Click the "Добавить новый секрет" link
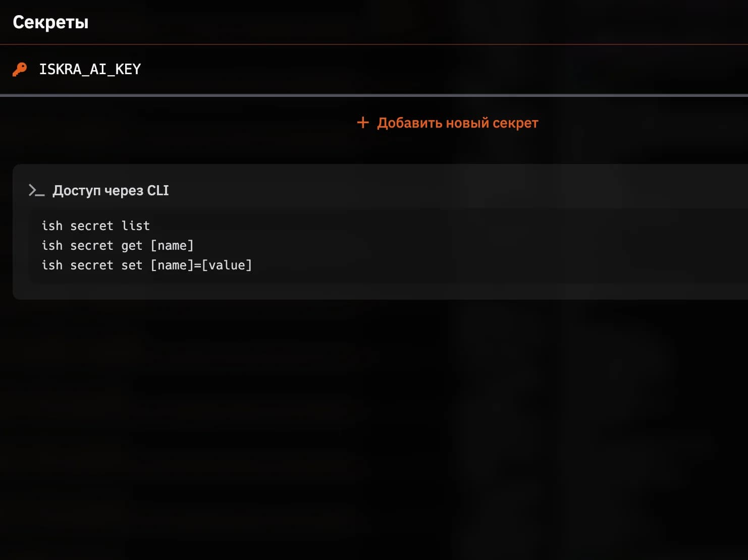This screenshot has width=748, height=560. (457, 123)
